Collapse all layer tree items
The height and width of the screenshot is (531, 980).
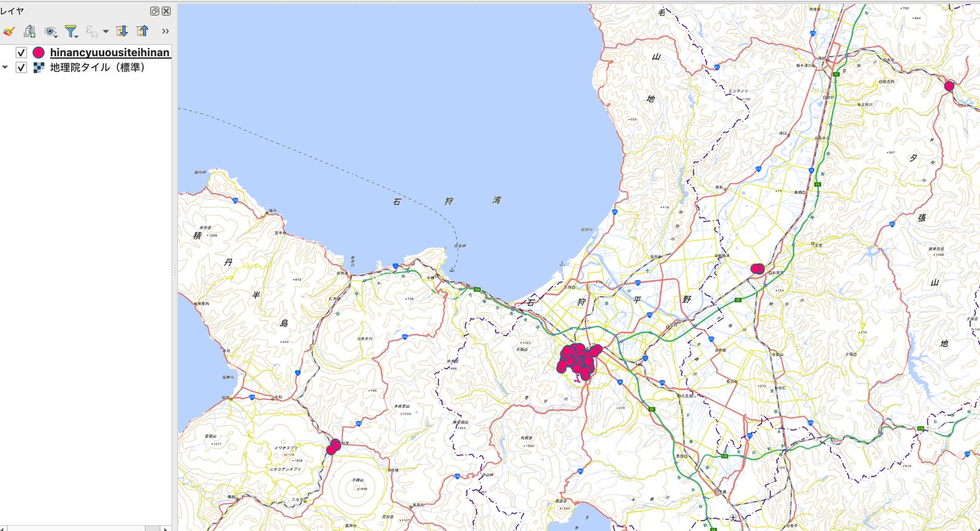pos(143,31)
